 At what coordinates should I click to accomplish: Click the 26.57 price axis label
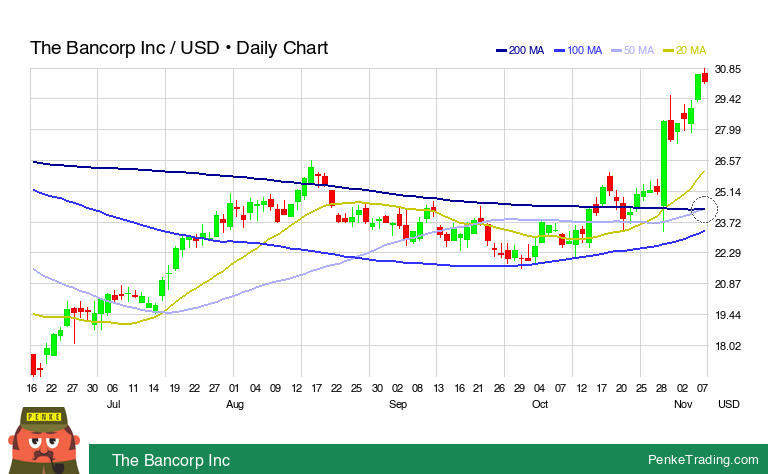point(727,161)
